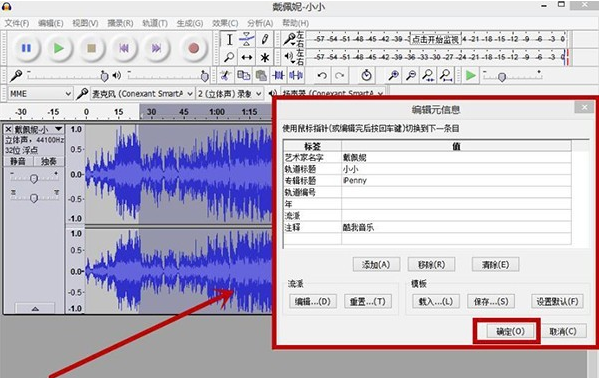
Task: Click the Record button
Action: (194, 48)
